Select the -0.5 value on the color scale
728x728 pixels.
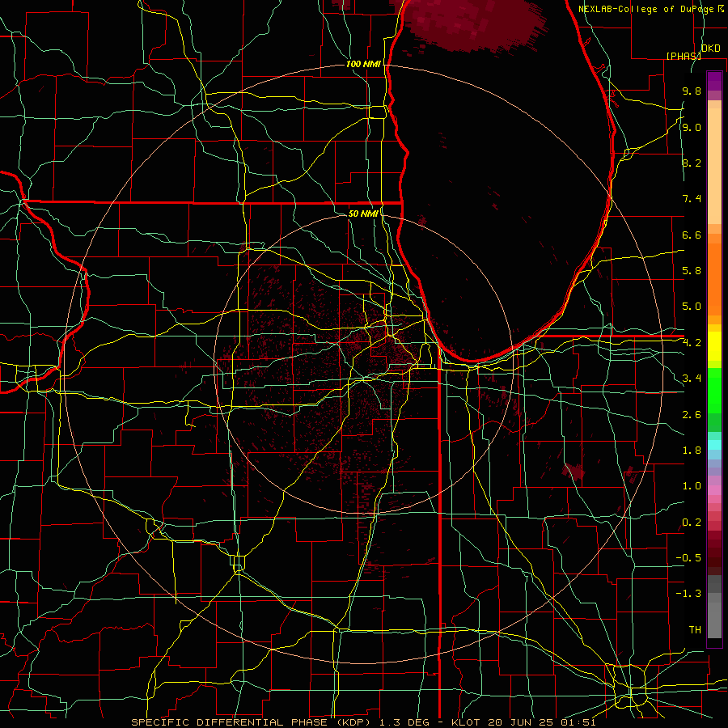688,558
